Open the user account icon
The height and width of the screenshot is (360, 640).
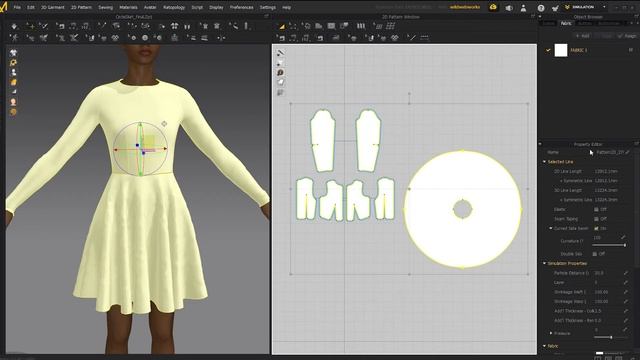(x=524, y=8)
